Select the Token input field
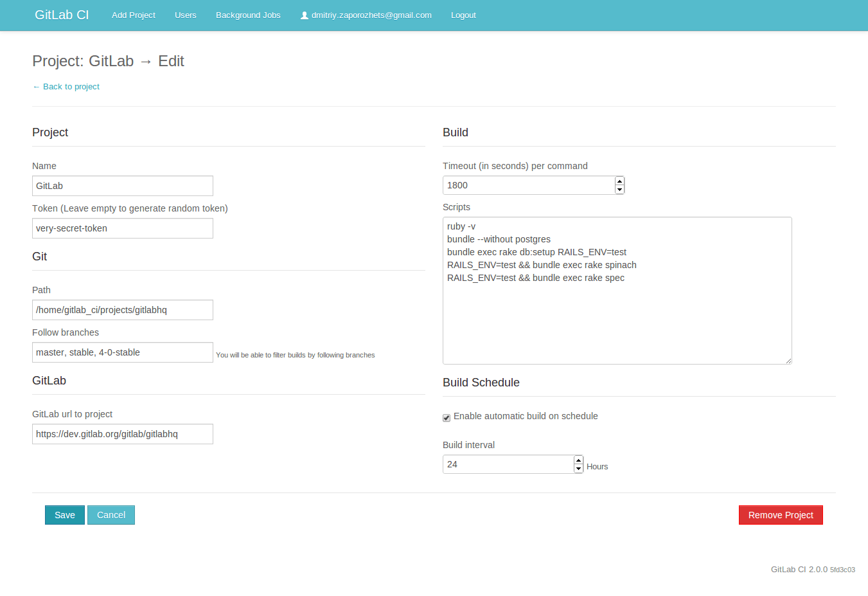The width and height of the screenshot is (868, 596). tap(122, 228)
